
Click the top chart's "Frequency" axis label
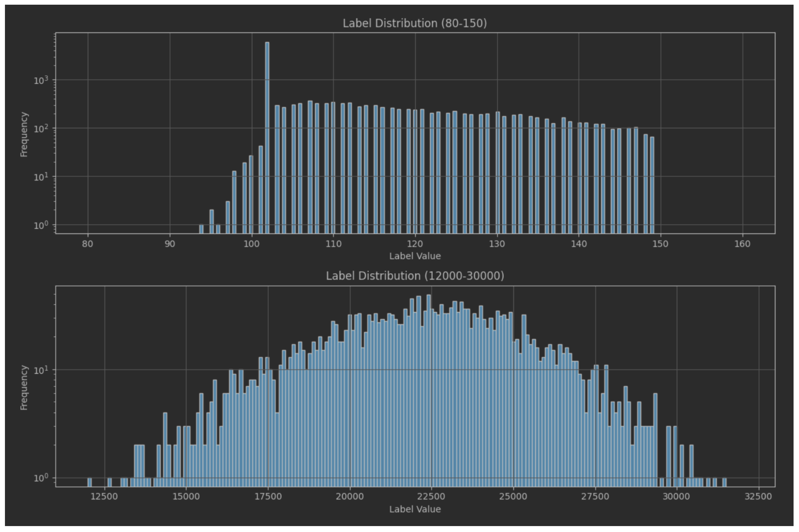pos(24,134)
